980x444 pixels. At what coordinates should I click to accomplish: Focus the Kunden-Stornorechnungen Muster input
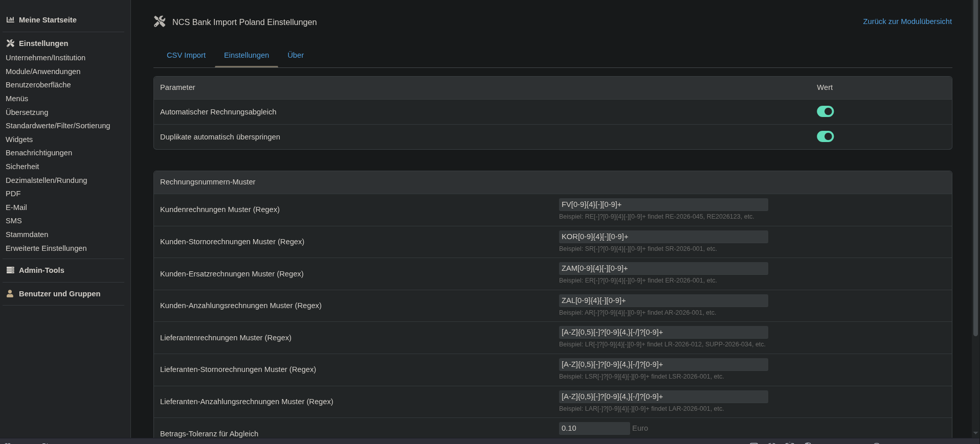point(663,237)
